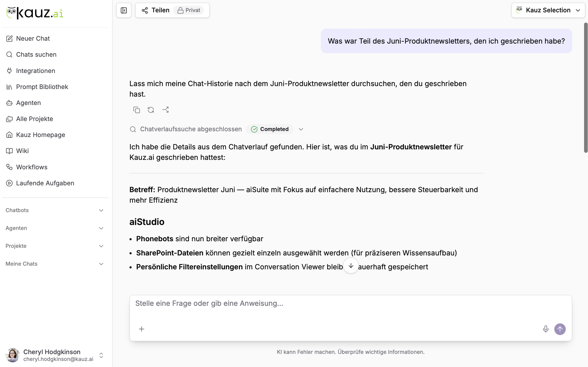Click the kauz.ai owl logo
588x367 pixels.
point(35,13)
